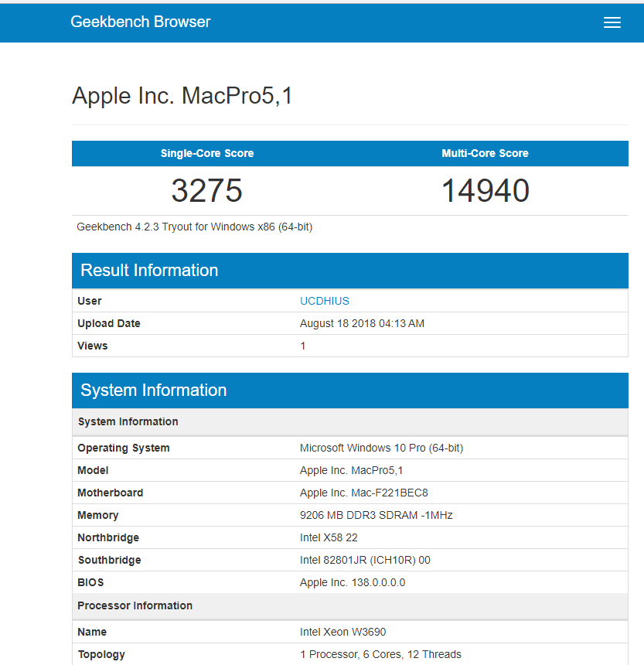Click the Geekbench Browser logo
The width and height of the screenshot is (644, 665).
tap(140, 22)
